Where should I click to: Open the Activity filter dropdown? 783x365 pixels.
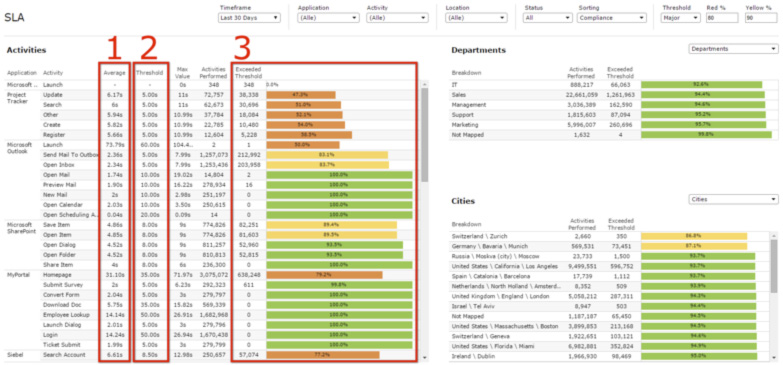coord(397,17)
